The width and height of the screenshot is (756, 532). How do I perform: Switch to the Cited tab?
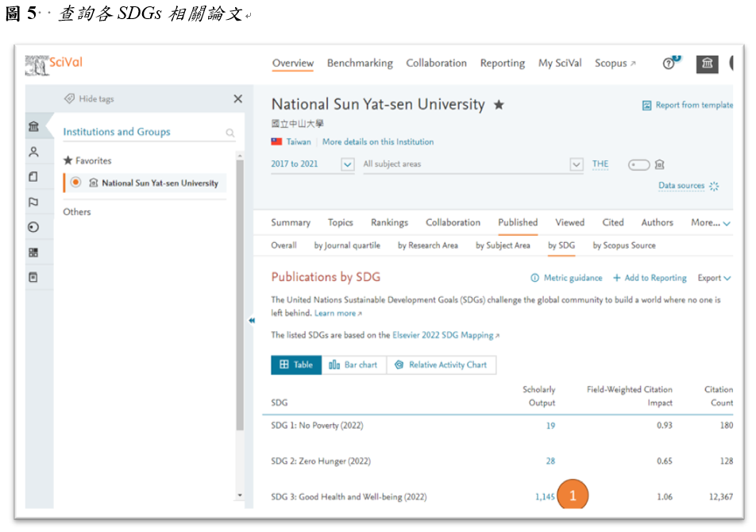[613, 222]
